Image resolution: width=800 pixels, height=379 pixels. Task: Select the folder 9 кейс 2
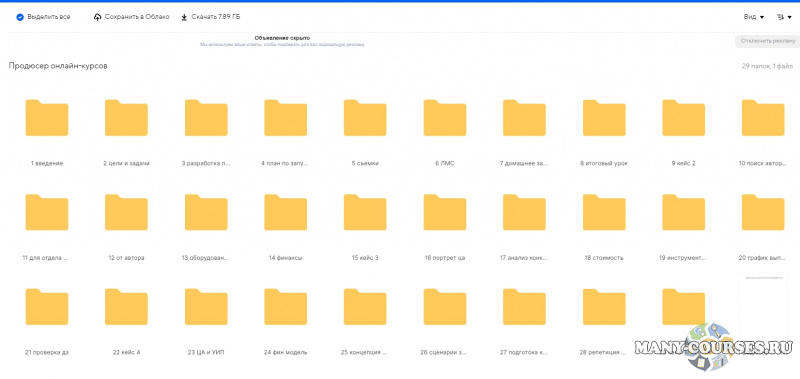click(x=684, y=118)
